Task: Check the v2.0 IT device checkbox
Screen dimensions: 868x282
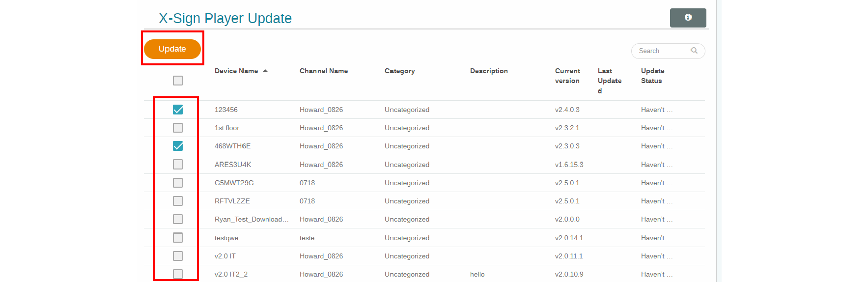Action: click(178, 256)
